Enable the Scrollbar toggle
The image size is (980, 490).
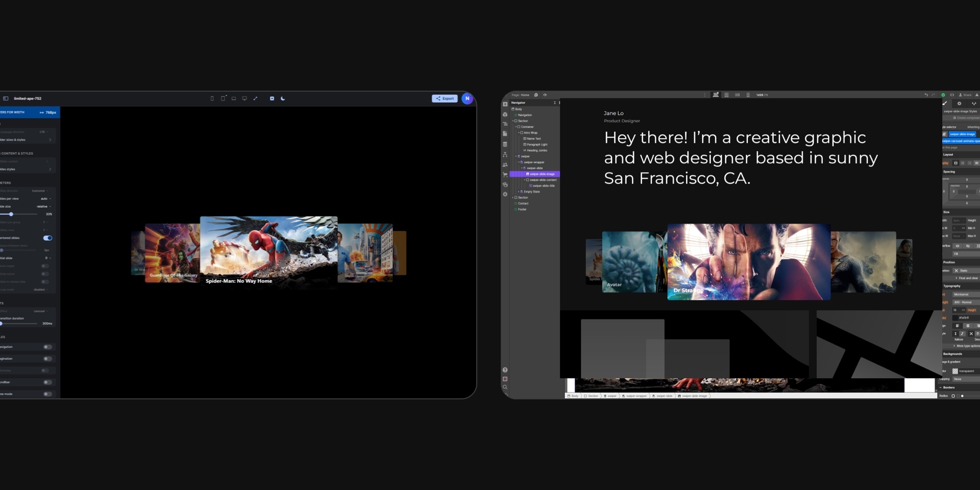[x=47, y=382]
